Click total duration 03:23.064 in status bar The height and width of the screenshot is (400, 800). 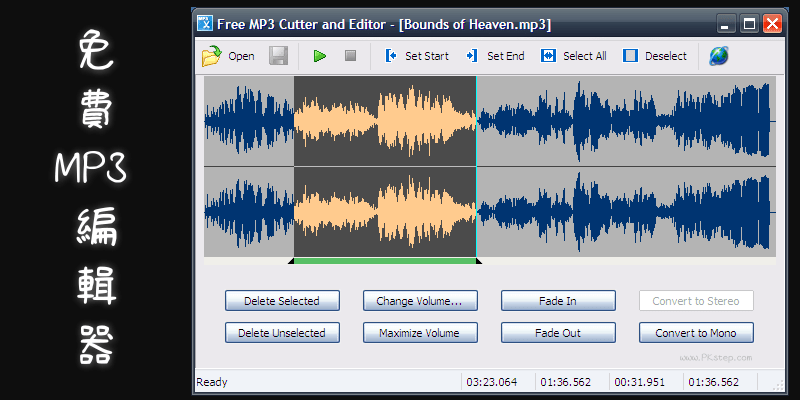point(491,382)
